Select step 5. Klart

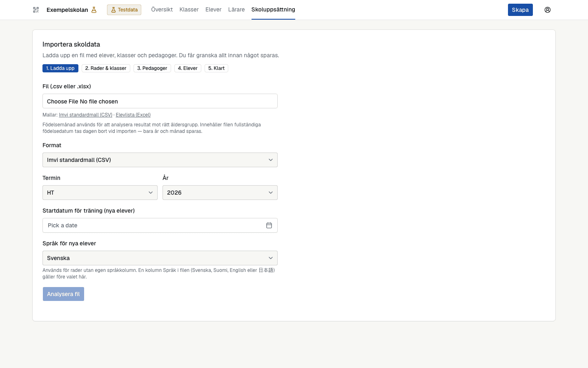coord(216,68)
